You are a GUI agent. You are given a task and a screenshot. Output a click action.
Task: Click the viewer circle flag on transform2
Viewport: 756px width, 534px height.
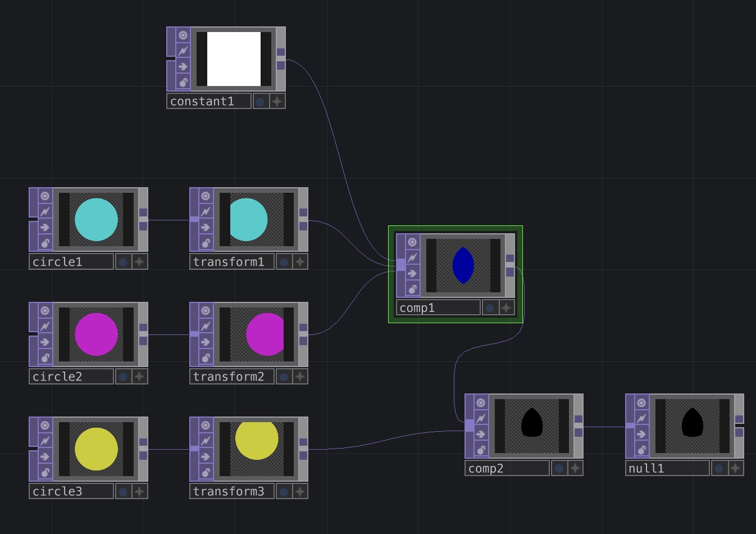pyautogui.click(x=206, y=310)
